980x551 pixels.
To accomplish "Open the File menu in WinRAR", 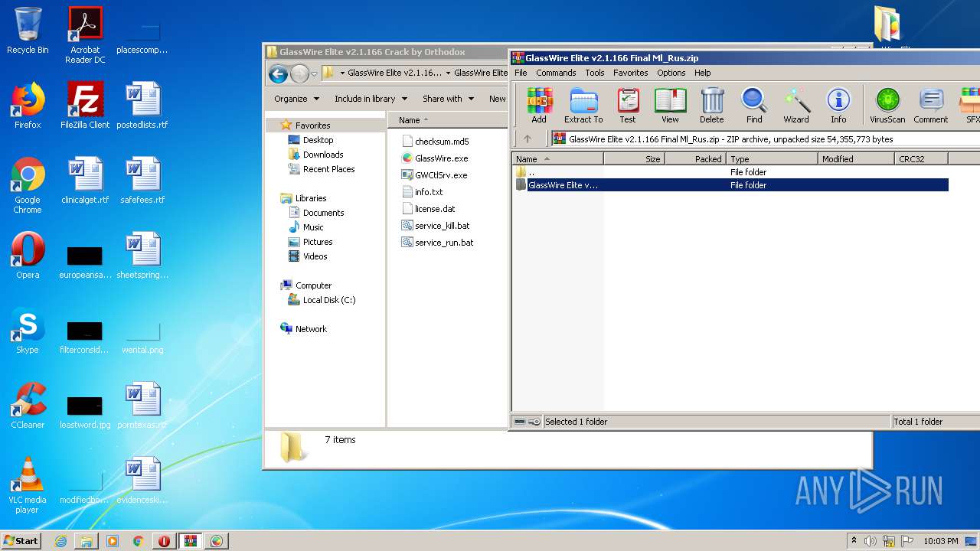I will click(521, 73).
